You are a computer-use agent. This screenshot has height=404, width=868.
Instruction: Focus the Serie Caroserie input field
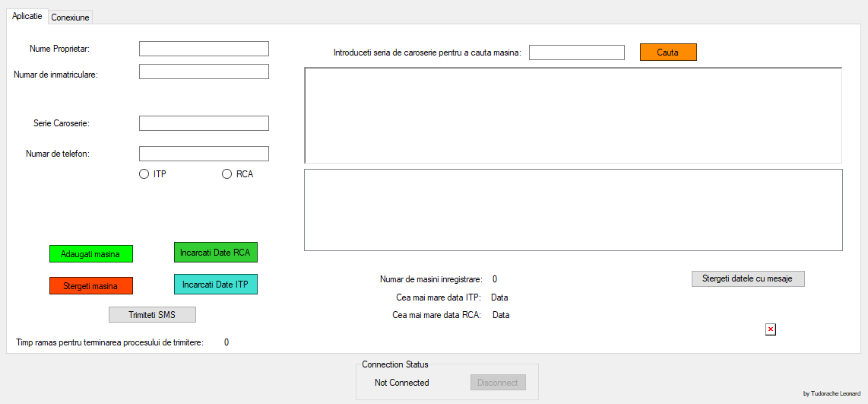[x=204, y=123]
